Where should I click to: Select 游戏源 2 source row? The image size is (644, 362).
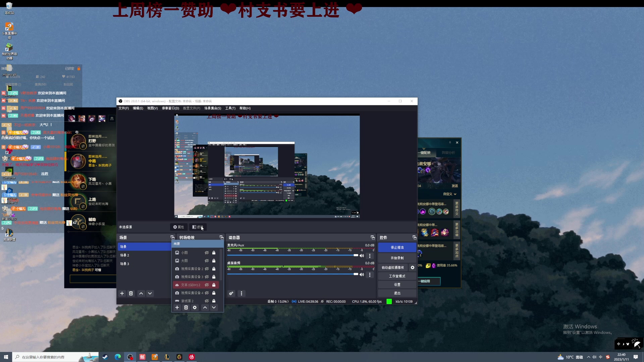[196, 301]
